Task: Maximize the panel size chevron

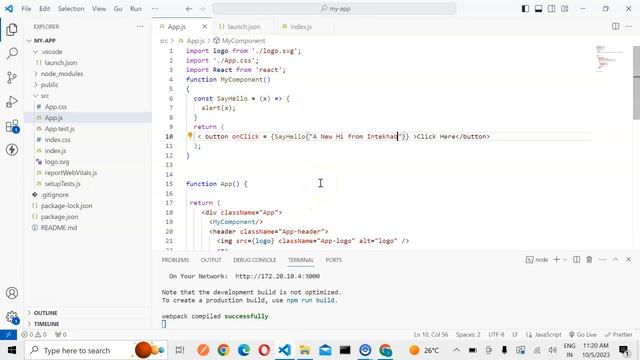Action: point(615,260)
